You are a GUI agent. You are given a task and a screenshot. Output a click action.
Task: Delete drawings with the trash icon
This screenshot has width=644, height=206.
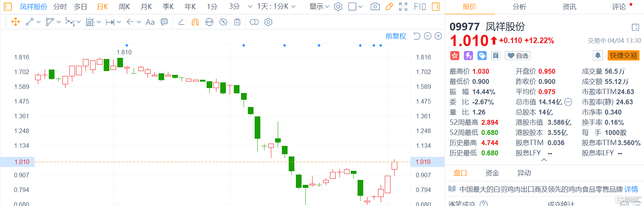tap(237, 22)
